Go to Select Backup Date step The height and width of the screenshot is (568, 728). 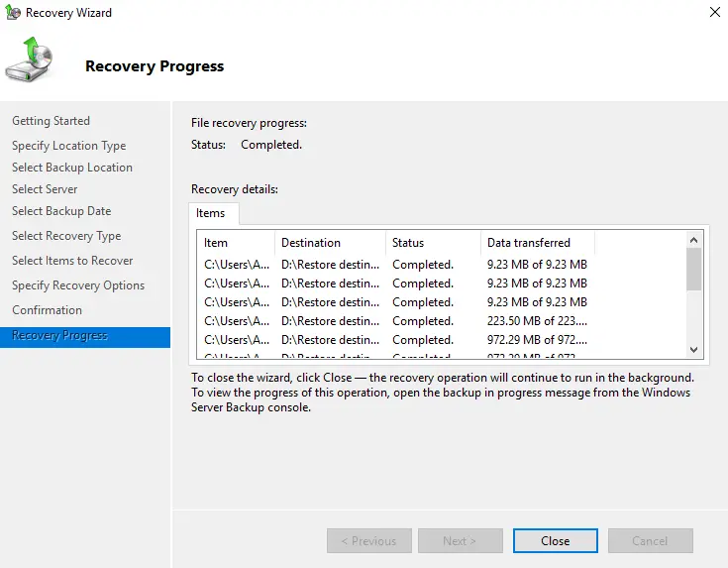click(x=61, y=211)
